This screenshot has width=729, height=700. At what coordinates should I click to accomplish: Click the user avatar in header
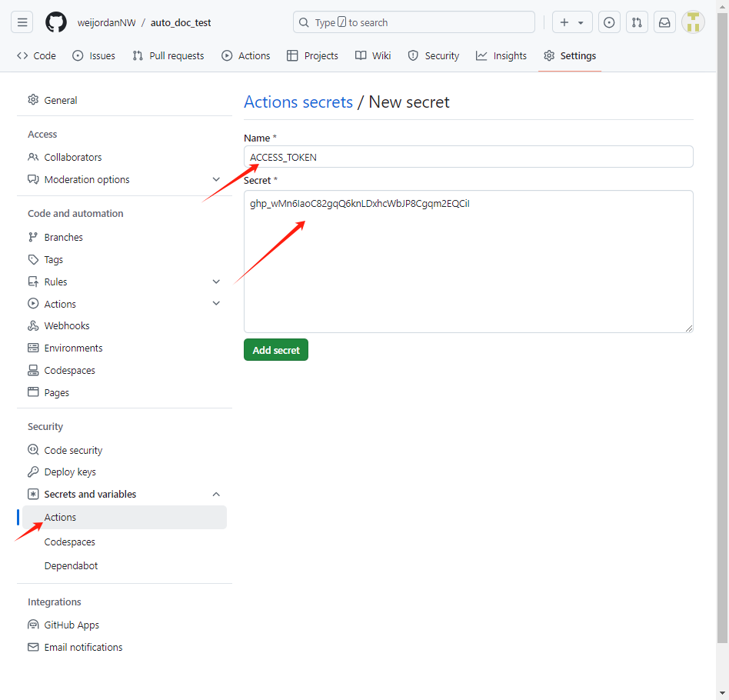point(693,22)
